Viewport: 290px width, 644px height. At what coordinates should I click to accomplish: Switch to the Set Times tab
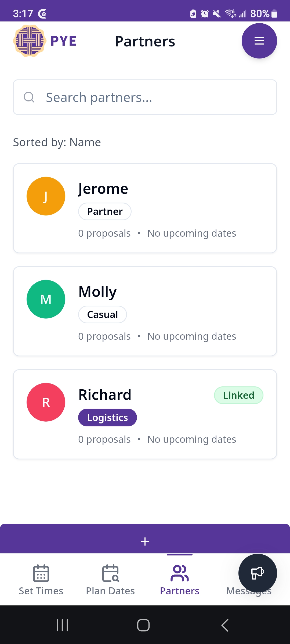click(x=41, y=580)
